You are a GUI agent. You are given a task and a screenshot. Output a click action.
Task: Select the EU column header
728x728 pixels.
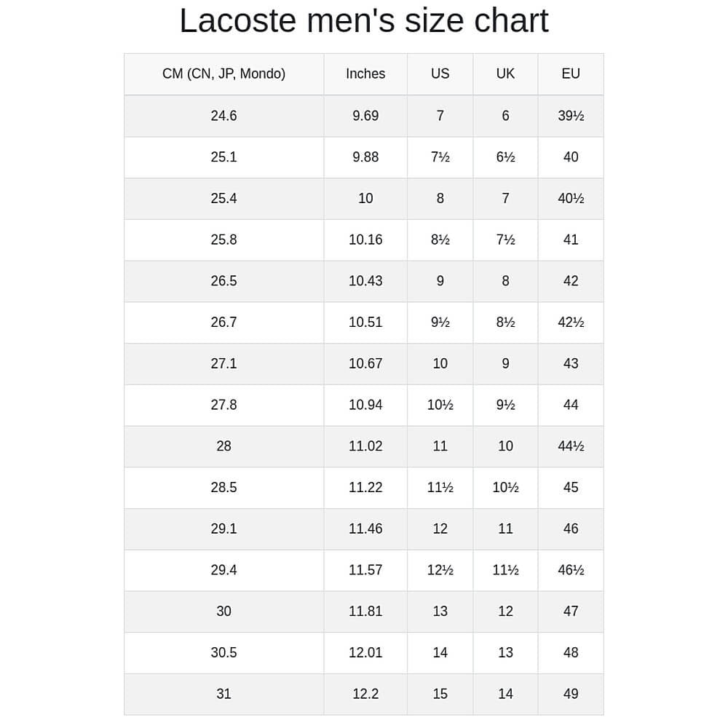[571, 74]
